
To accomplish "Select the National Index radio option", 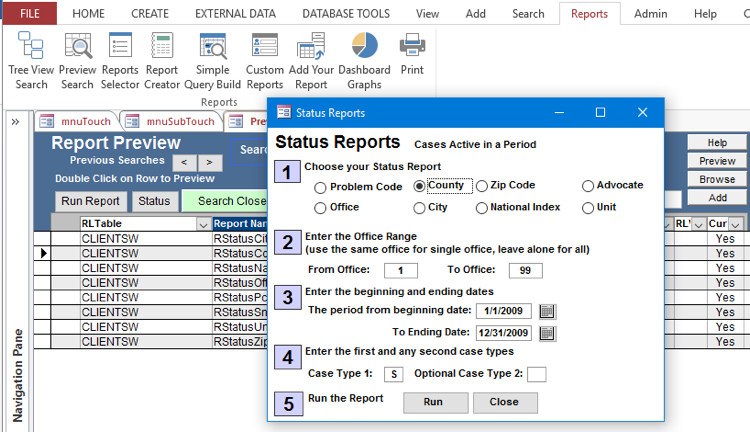I will pos(482,208).
